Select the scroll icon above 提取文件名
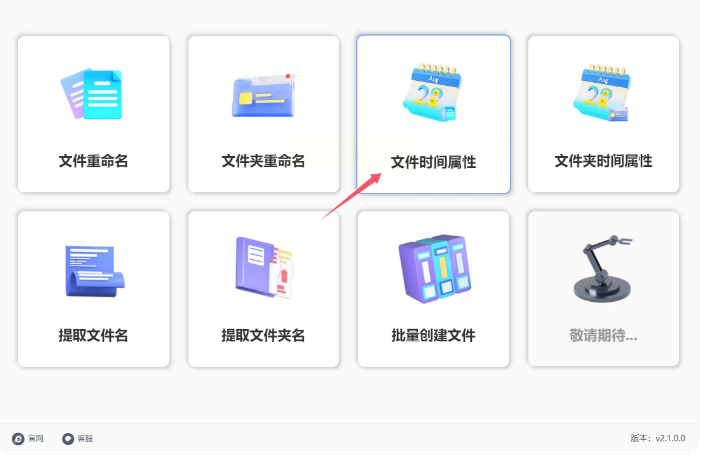Image resolution: width=701 pixels, height=455 pixels. pos(95,269)
